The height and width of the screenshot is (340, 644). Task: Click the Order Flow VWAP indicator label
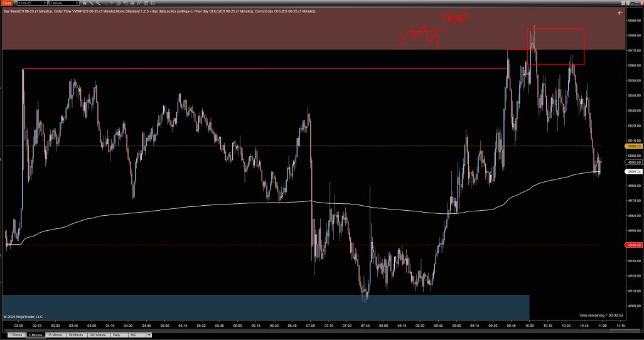click(124, 11)
